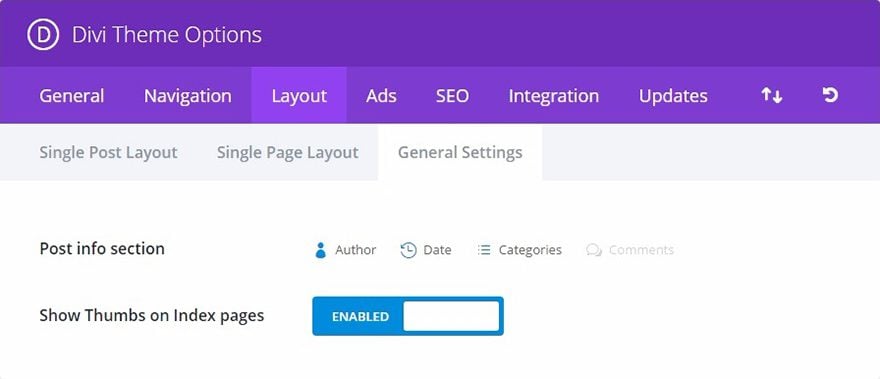
Task: Open the Navigation tab
Action: (187, 95)
